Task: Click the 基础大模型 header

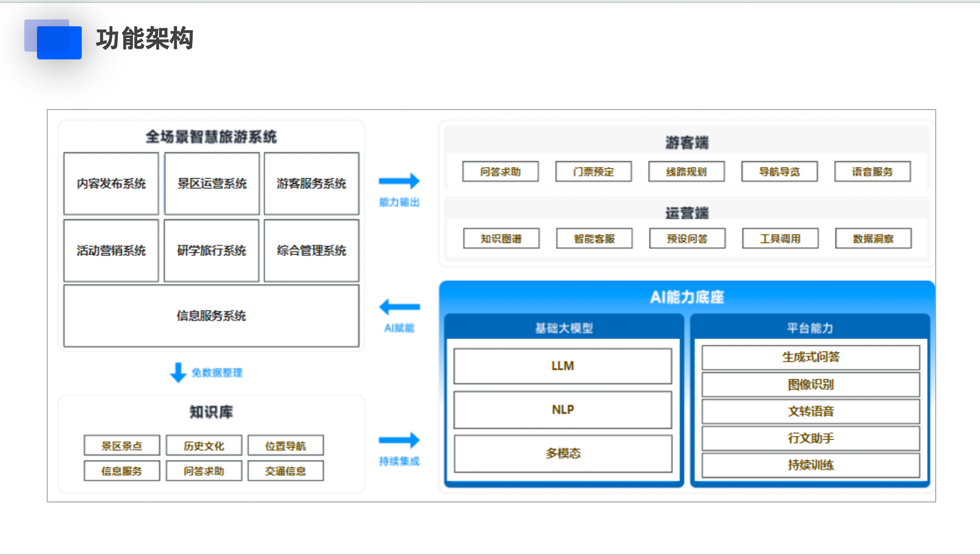Action: pyautogui.click(x=564, y=328)
